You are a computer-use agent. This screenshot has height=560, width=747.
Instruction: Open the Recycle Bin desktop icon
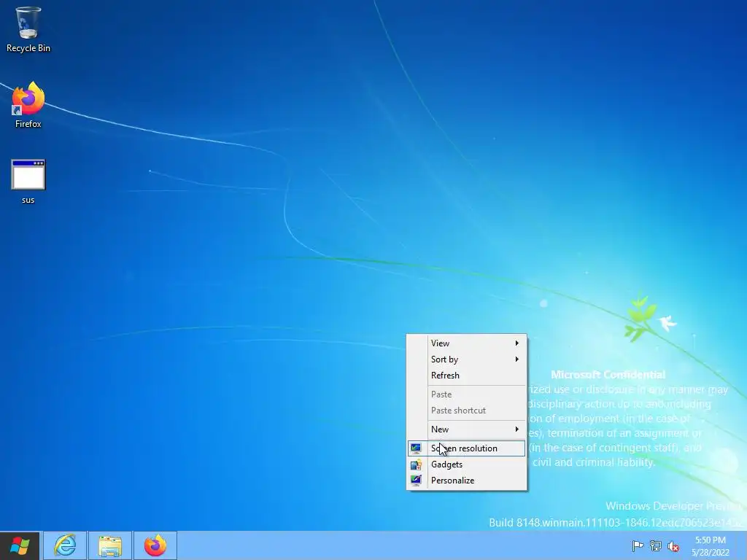tap(28, 29)
